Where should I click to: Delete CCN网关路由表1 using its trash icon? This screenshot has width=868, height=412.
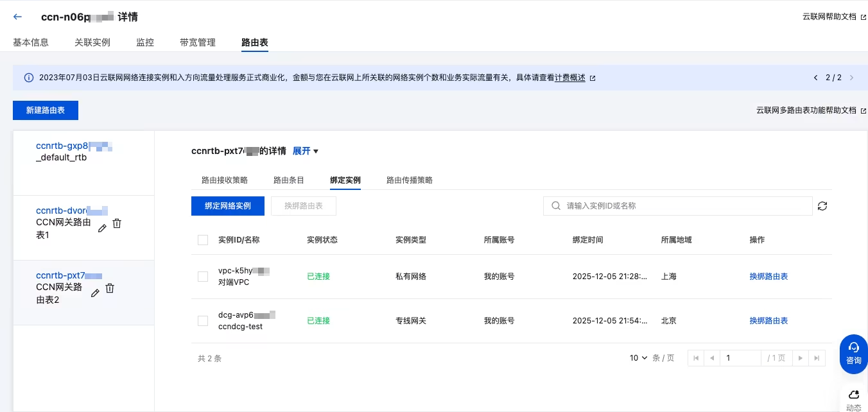click(117, 223)
